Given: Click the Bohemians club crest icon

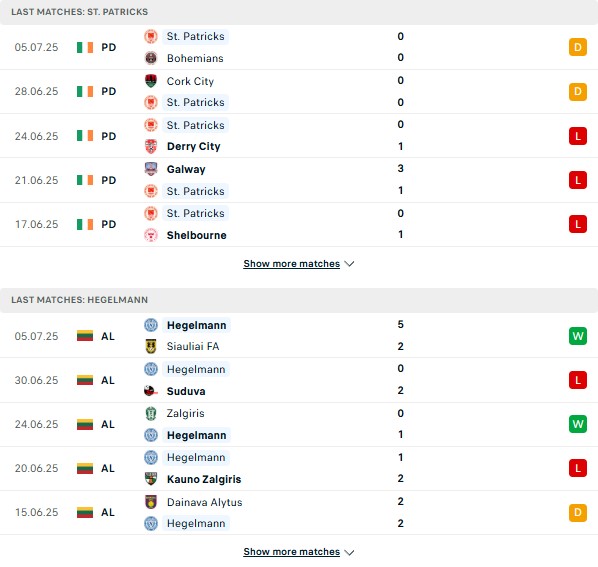Looking at the screenshot, I should click(x=151, y=58).
